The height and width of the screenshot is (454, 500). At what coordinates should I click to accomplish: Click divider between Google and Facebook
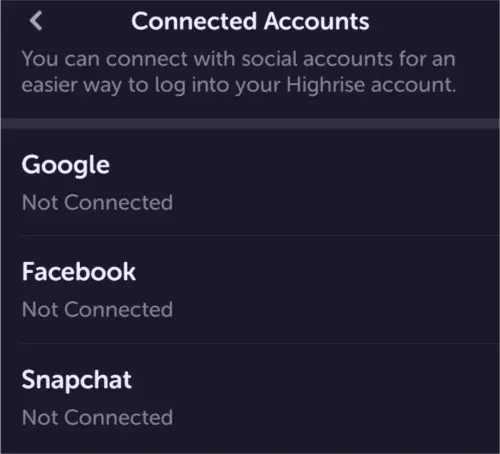(x=260, y=235)
